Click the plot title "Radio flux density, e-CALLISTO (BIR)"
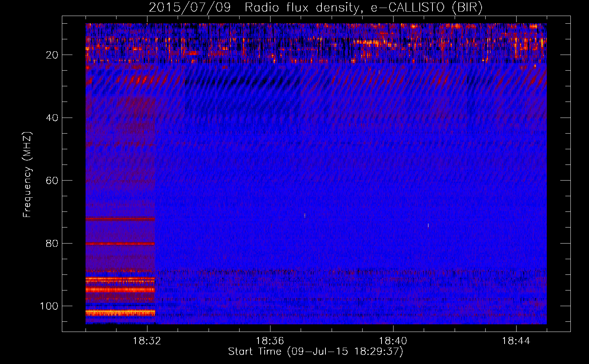The width and height of the screenshot is (589, 364). point(364,8)
